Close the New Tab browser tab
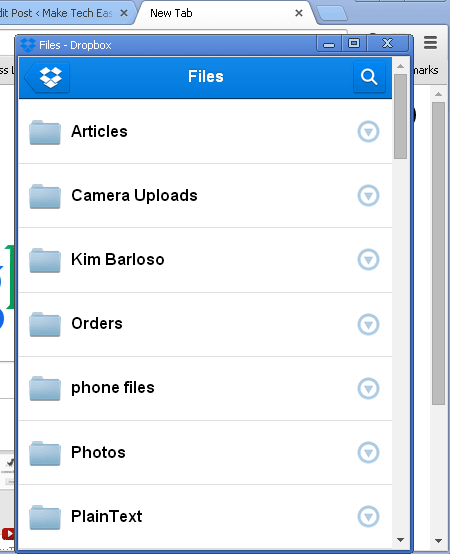Image resolution: width=450 pixels, height=554 pixels. [299, 13]
